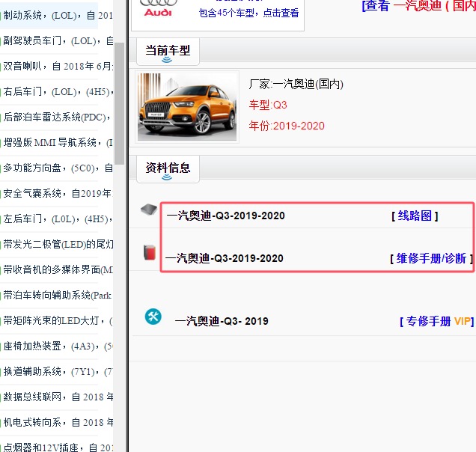Click 一汽奥迪-Q3- 2019 title text
The height and width of the screenshot is (452, 476).
tap(222, 321)
